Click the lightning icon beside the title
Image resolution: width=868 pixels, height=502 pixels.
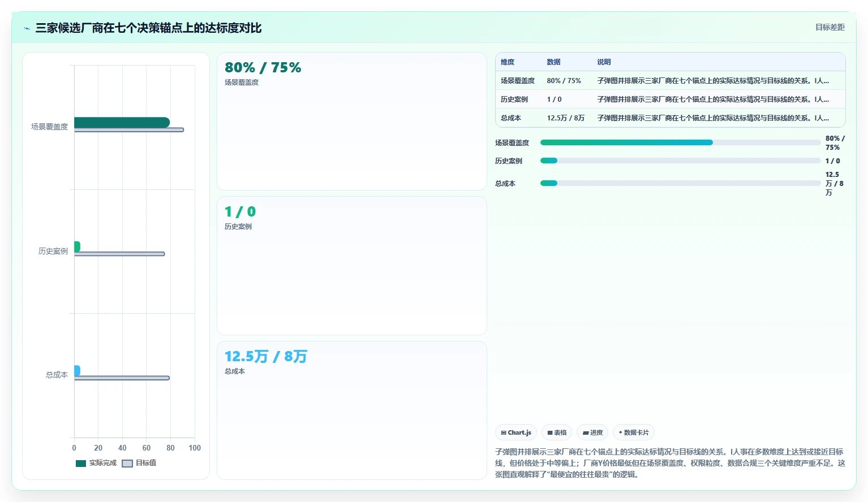click(x=27, y=28)
